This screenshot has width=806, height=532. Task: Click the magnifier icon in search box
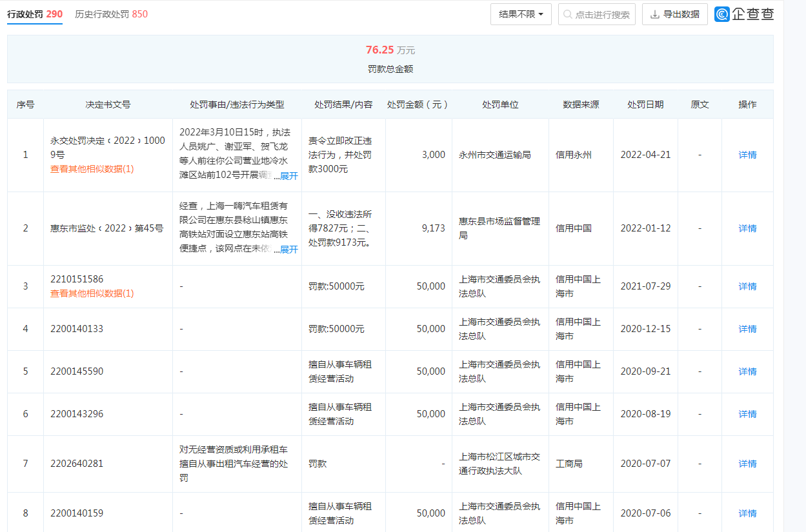569,14
